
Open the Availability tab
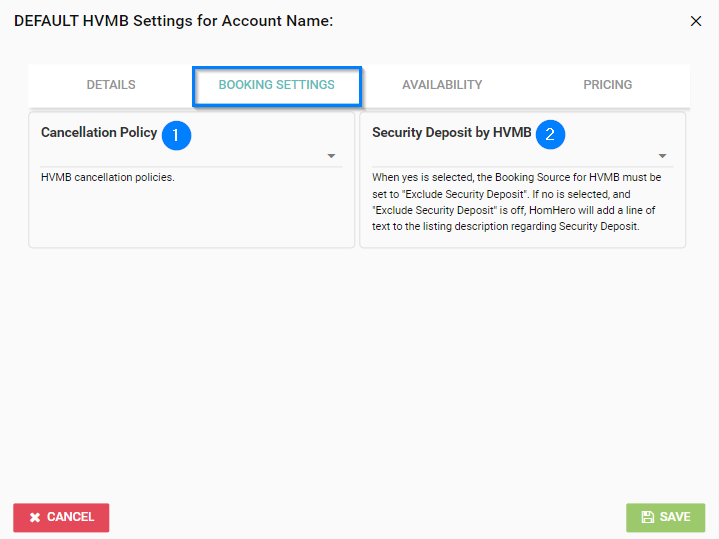[x=442, y=85]
